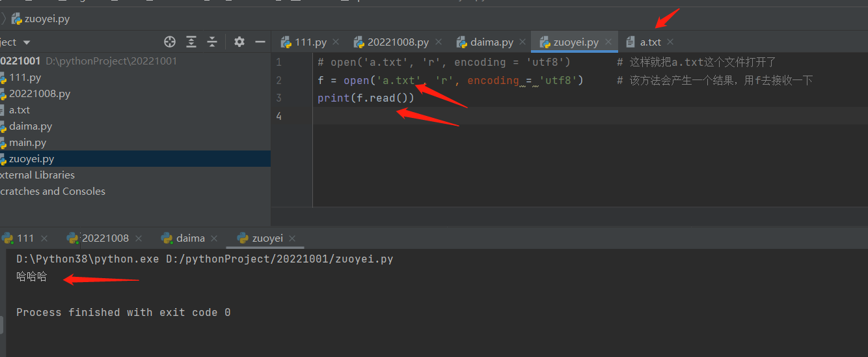The image size is (868, 357).
Task: Click the 哈哈哈 output in the console
Action: coord(32,276)
